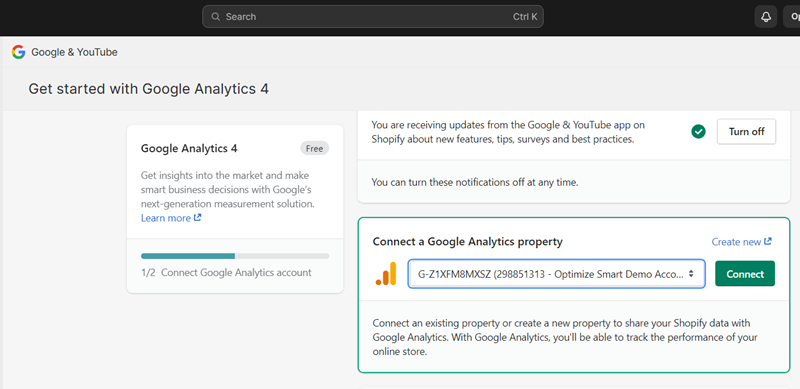
Task: Click the green Connect button
Action: tap(745, 274)
